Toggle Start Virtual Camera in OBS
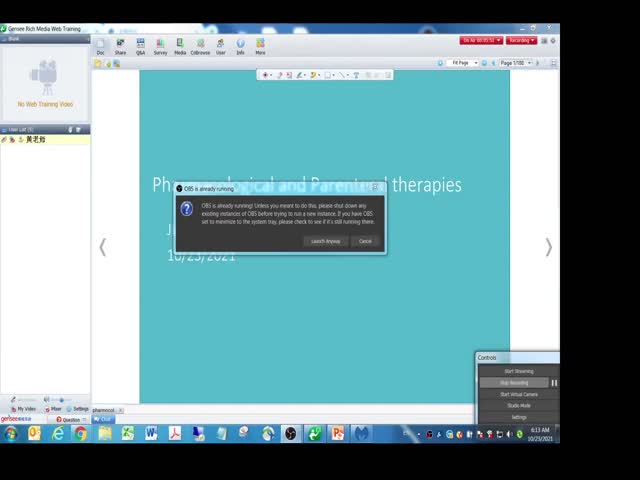640x480 pixels. coord(518,394)
